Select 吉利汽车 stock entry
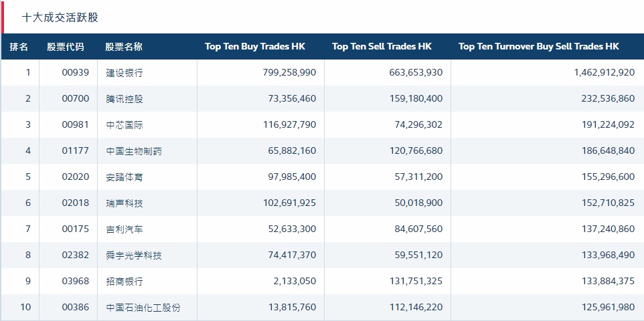 click(x=125, y=229)
